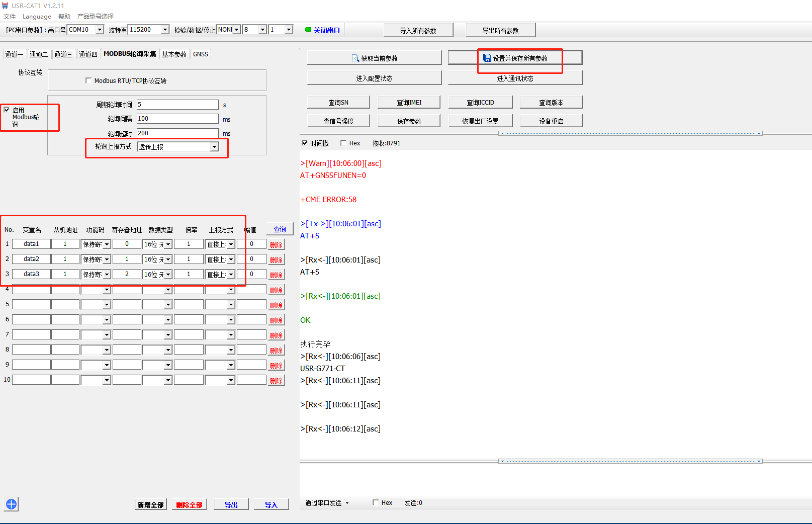Toggle the Modbus RTU/TCP protocol conversion checkbox
The height and width of the screenshot is (524, 812).
click(x=88, y=80)
